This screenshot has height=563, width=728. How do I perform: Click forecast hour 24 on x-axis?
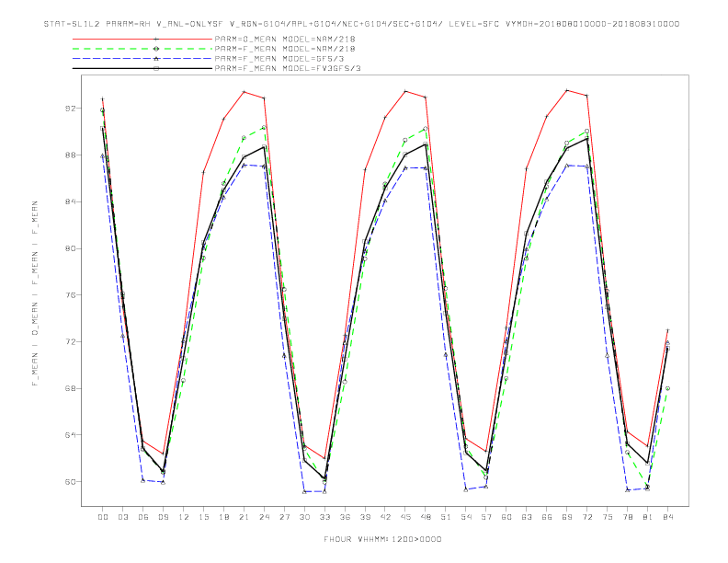264,517
